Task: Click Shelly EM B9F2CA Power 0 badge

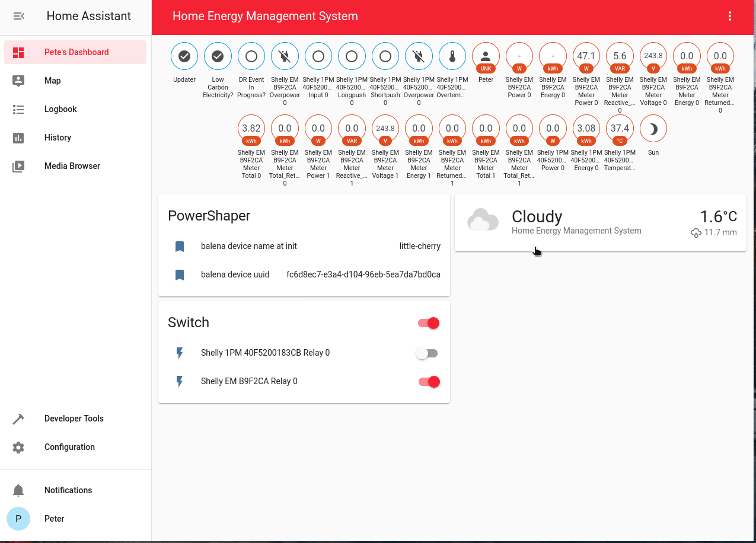Action: pos(519,56)
